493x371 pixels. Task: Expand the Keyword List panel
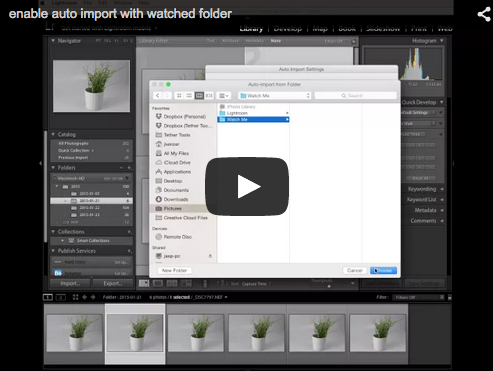click(442, 200)
